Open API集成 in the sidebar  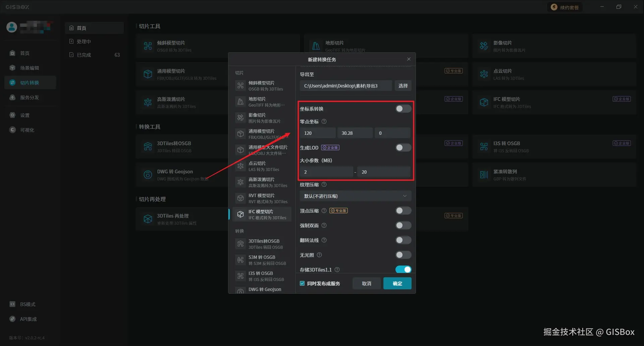click(x=30, y=319)
